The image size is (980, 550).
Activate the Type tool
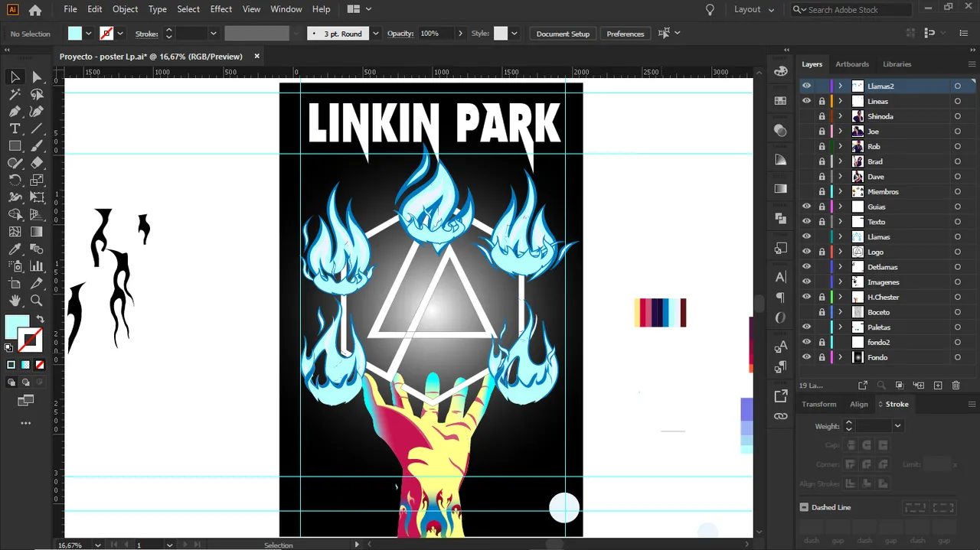click(x=15, y=129)
